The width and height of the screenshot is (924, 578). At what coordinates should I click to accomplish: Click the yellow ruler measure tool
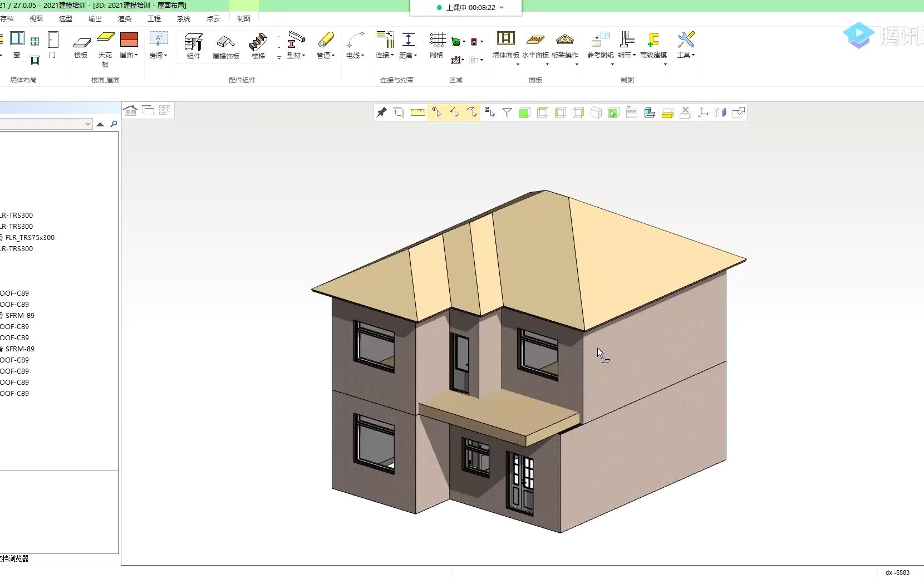pos(418,112)
